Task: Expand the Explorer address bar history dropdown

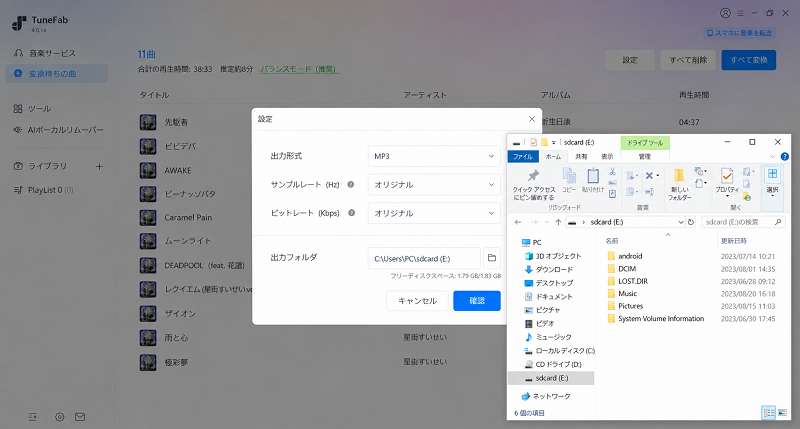Action: tap(681, 222)
